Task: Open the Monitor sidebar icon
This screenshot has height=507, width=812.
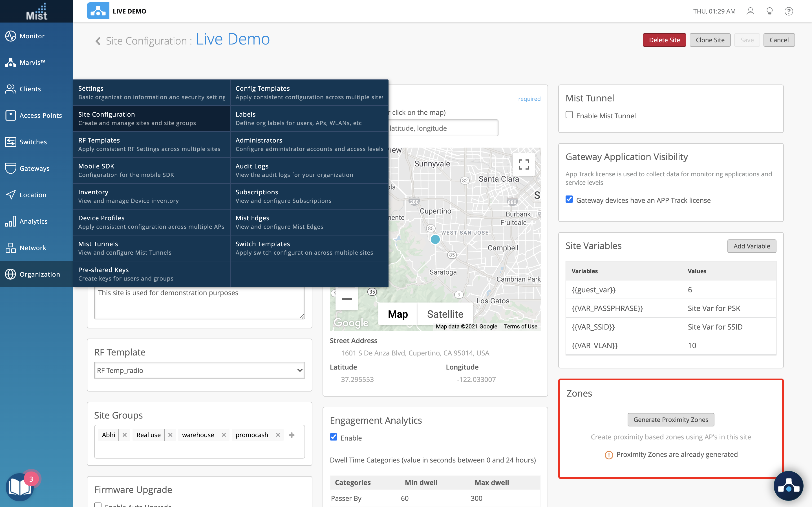Action: tap(11, 36)
